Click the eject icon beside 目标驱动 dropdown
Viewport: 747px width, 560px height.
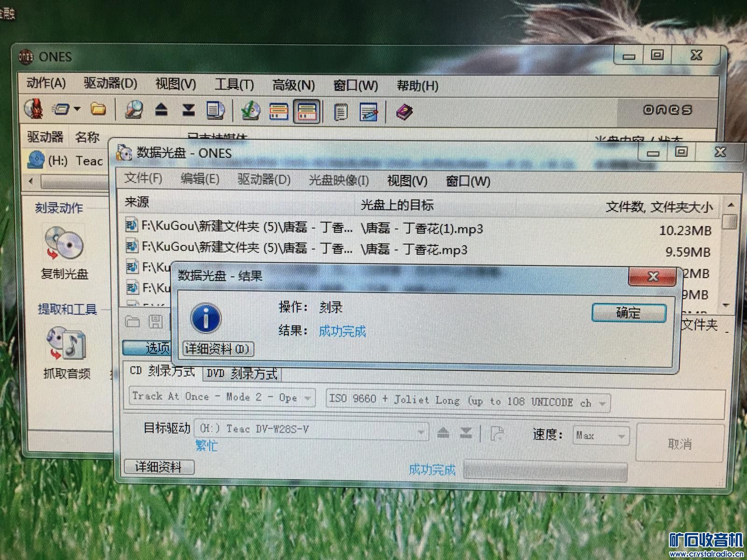click(x=444, y=433)
